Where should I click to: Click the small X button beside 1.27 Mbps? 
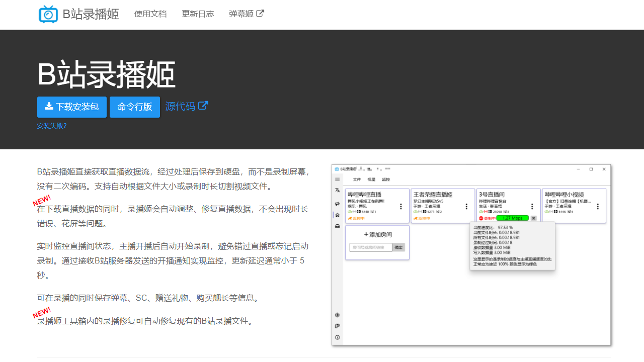tap(534, 218)
